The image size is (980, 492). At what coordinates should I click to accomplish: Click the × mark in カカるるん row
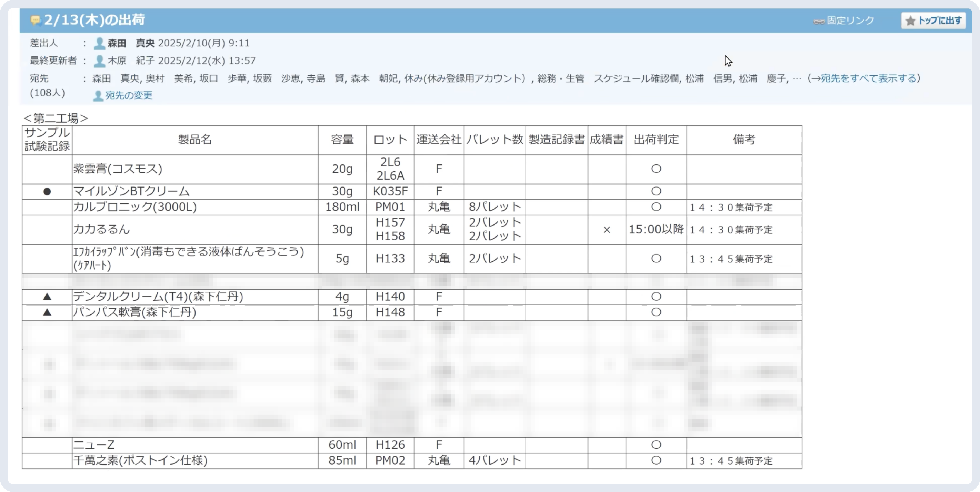(x=607, y=230)
